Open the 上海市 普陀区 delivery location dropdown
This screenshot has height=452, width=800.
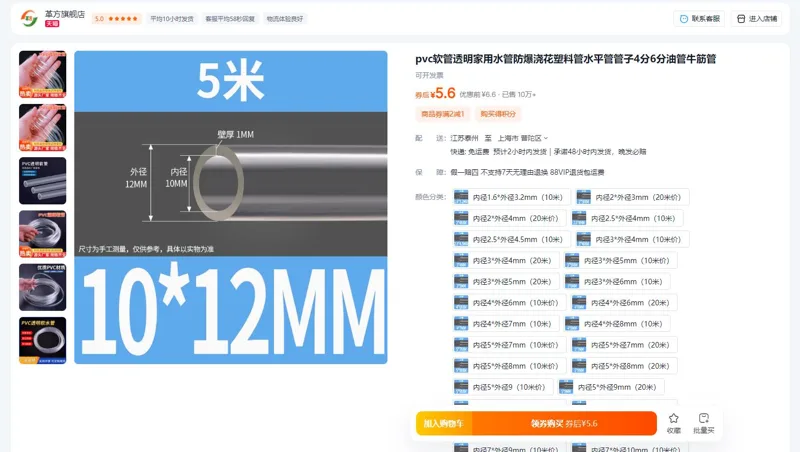tap(522, 138)
